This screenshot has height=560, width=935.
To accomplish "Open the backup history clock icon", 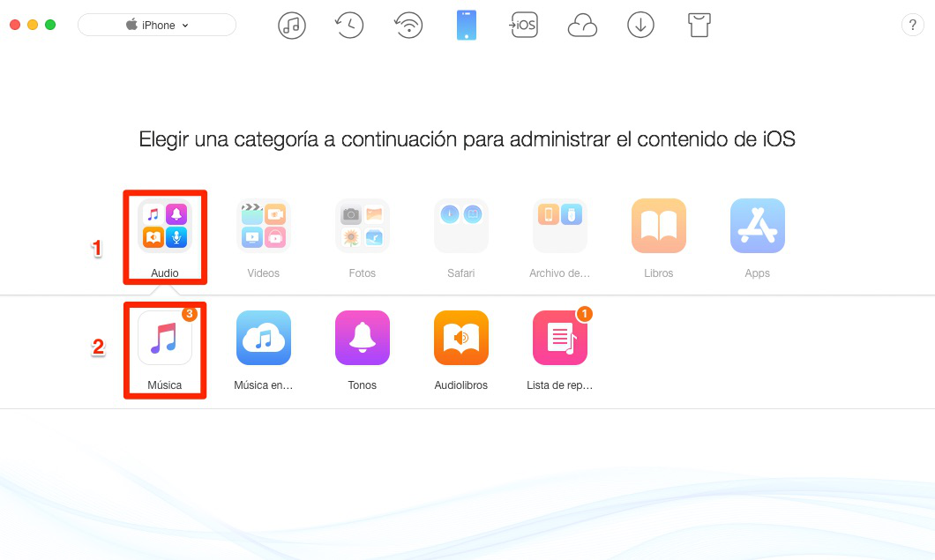I will pos(349,26).
